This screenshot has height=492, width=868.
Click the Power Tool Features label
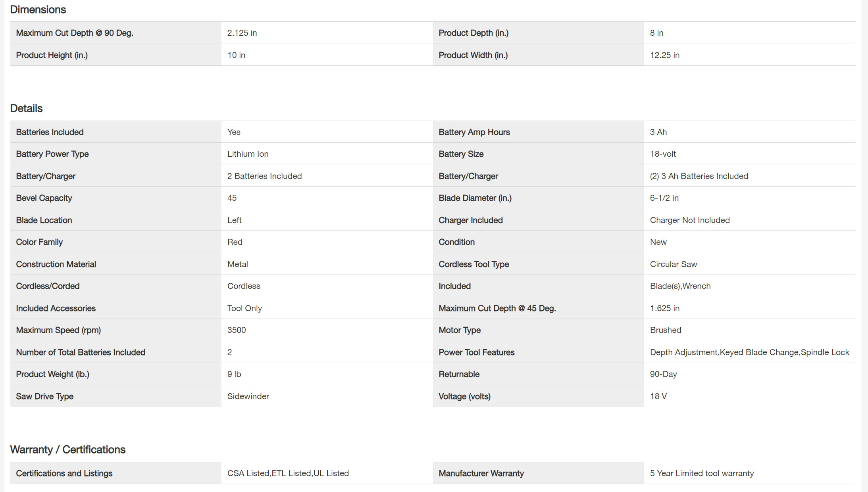(x=476, y=352)
